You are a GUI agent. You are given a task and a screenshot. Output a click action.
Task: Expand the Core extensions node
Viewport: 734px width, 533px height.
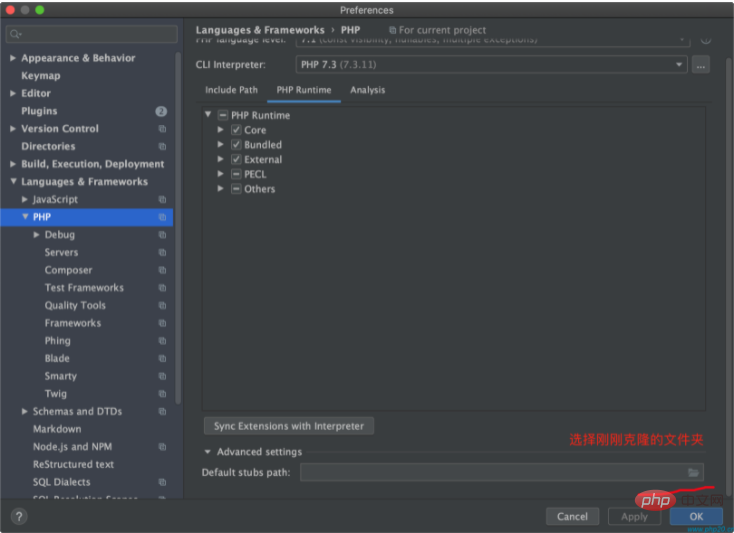220,130
